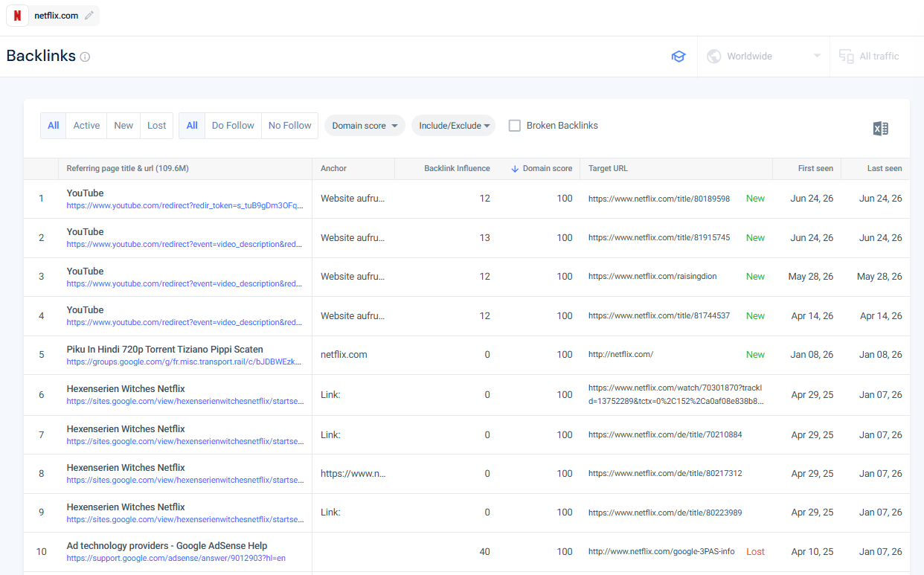This screenshot has width=924, height=575.
Task: Open sites.google.com link in row 7
Action: [x=185, y=441]
